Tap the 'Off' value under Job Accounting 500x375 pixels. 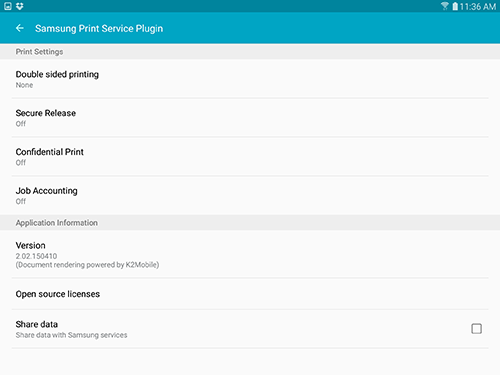pos(21,201)
